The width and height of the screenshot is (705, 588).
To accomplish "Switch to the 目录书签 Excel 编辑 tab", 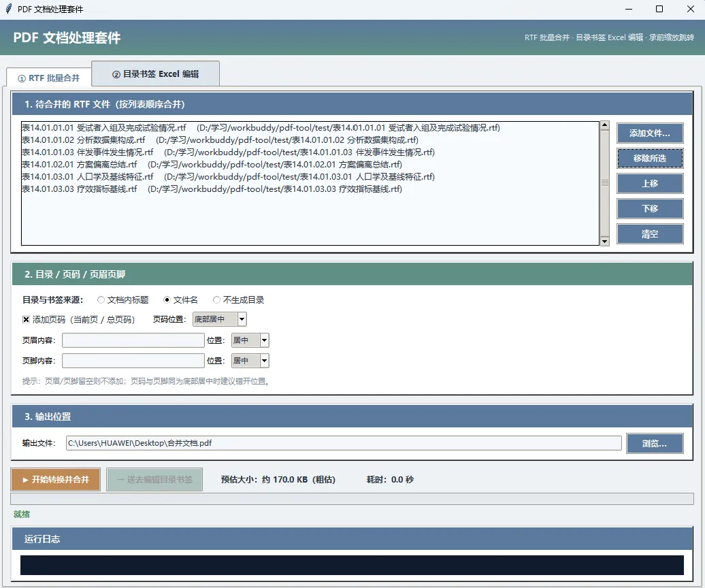I will click(156, 73).
